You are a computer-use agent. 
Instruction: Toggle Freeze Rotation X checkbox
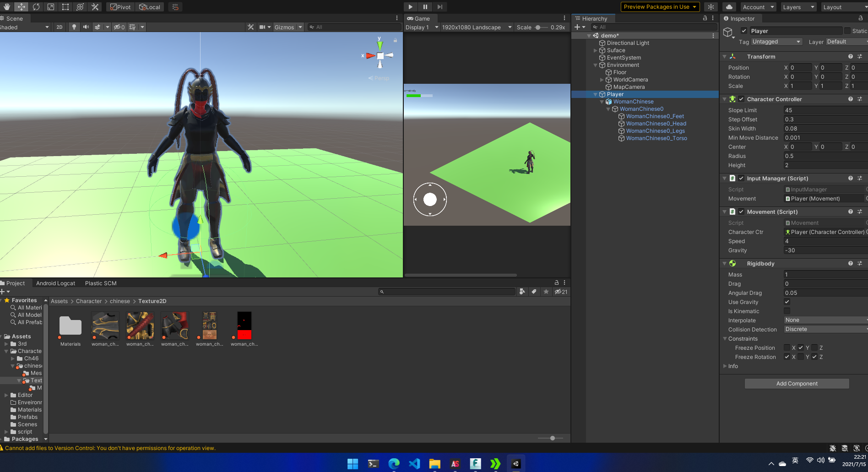pos(787,357)
